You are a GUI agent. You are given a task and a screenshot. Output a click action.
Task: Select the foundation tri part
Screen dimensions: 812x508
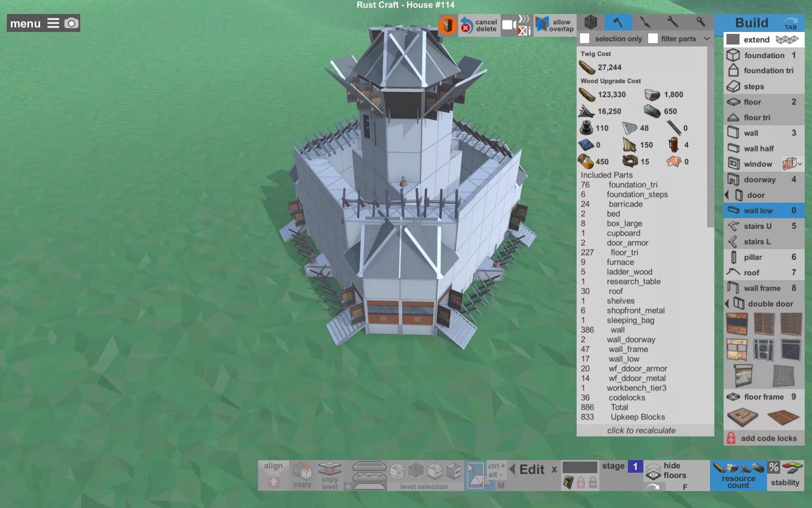coord(764,71)
